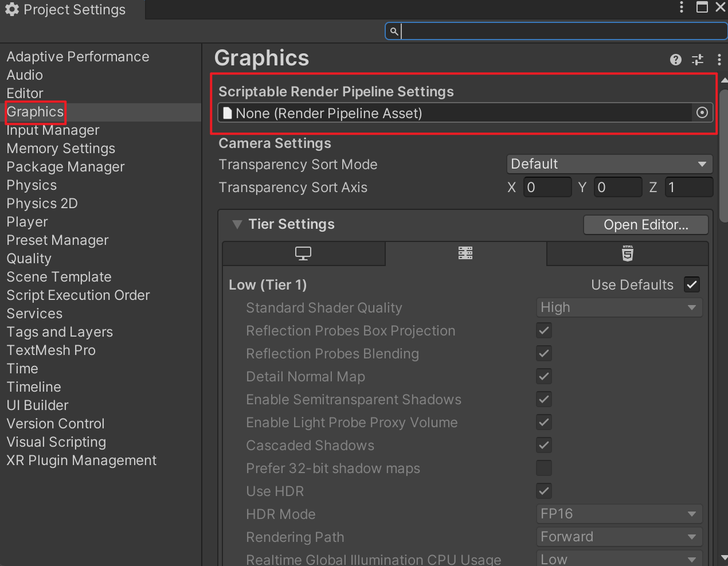The width and height of the screenshot is (728, 566).
Task: Open the Render Pipeline Asset object picker
Action: tap(702, 112)
